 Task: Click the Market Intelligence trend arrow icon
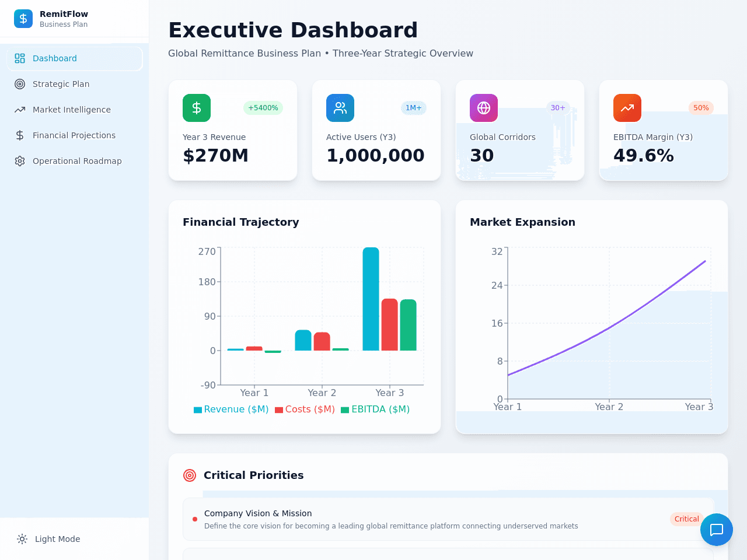pos(20,110)
